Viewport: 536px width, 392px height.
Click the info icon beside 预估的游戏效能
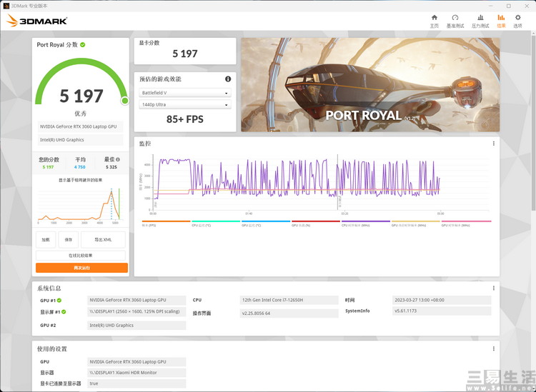[x=228, y=79]
